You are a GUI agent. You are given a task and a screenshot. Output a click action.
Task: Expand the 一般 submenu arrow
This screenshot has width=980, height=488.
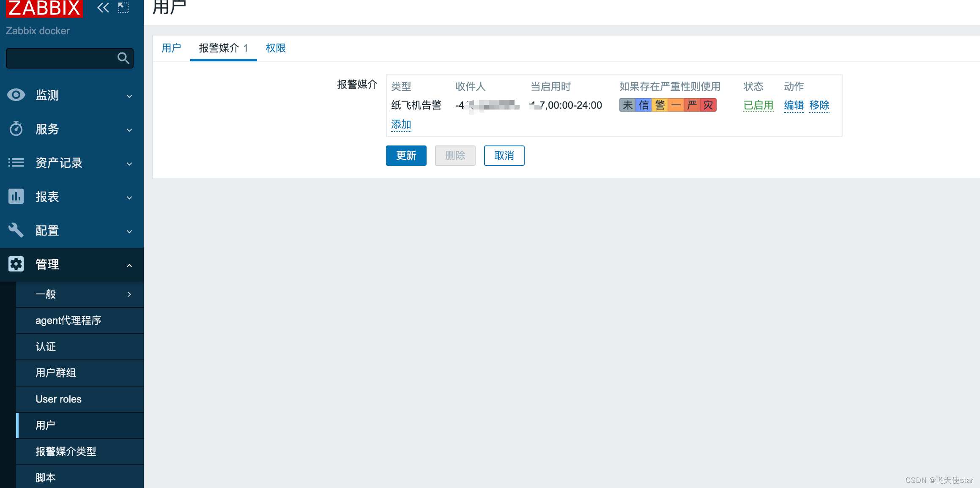(129, 294)
